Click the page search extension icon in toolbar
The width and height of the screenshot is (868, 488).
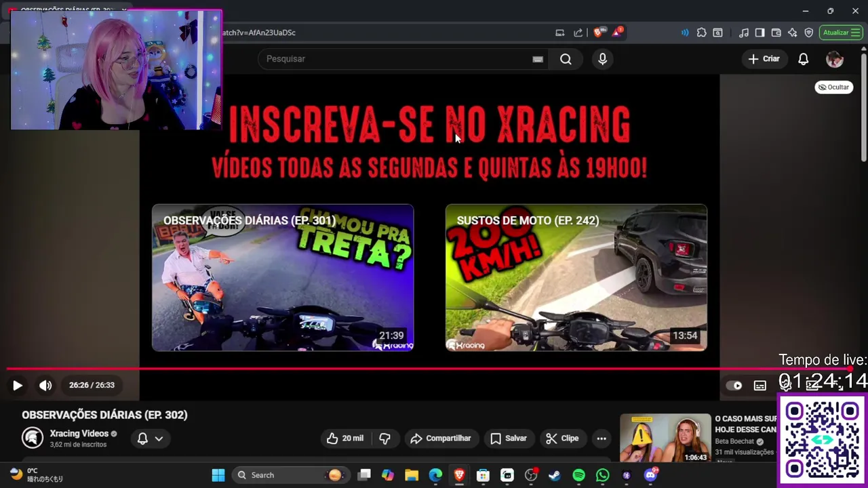(x=717, y=33)
